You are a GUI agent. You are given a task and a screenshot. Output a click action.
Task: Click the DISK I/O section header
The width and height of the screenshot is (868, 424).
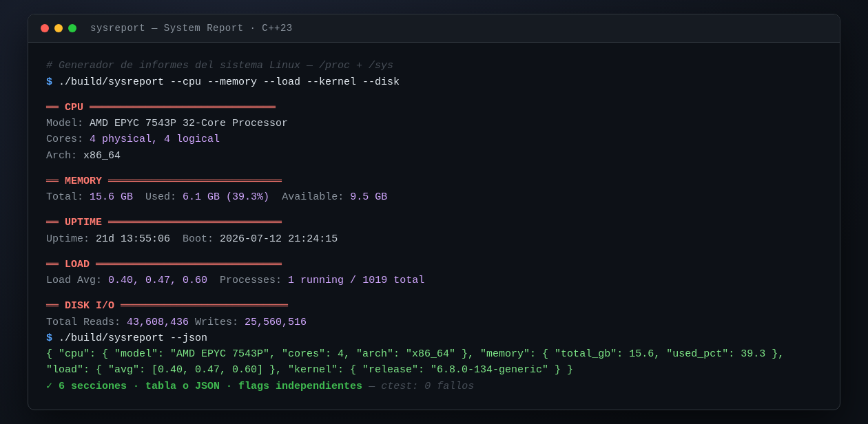(167, 306)
